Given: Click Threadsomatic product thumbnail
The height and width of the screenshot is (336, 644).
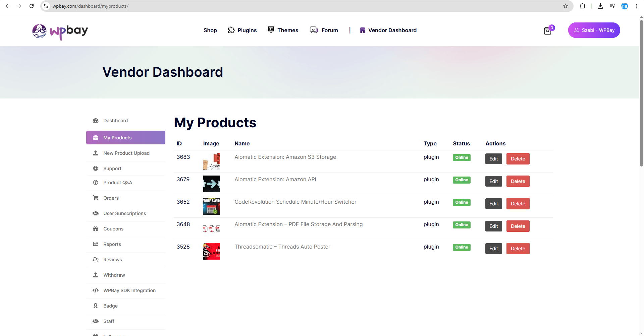Looking at the screenshot, I should pos(212,251).
